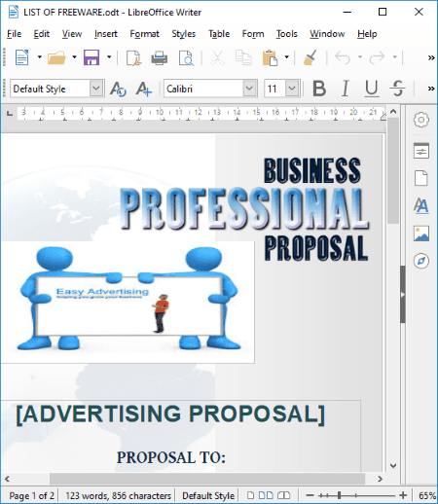Screen dimensions: 438x504
Task: Click the horizontal scrollbar right arrow
Action: click(380, 479)
